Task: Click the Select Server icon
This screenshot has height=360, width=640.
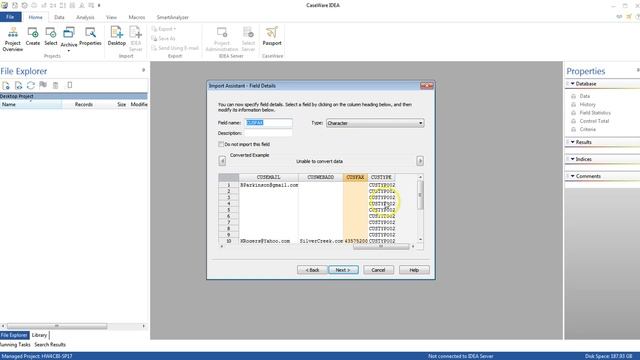Action: pos(248,39)
